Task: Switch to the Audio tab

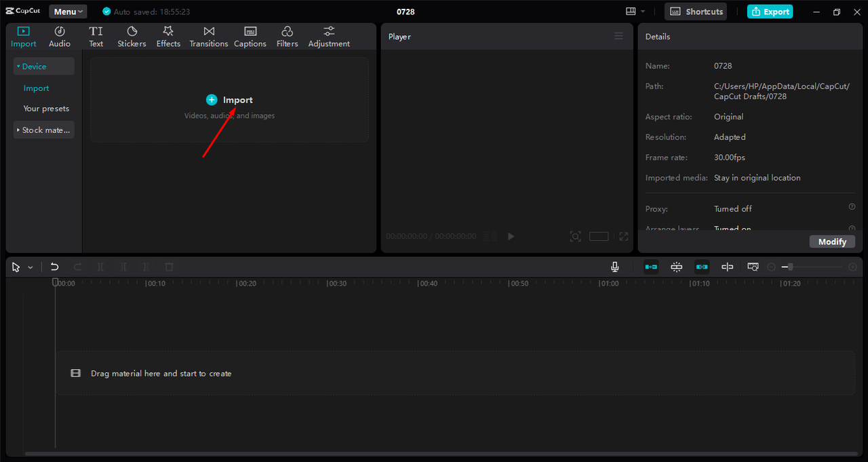Action: (x=60, y=37)
